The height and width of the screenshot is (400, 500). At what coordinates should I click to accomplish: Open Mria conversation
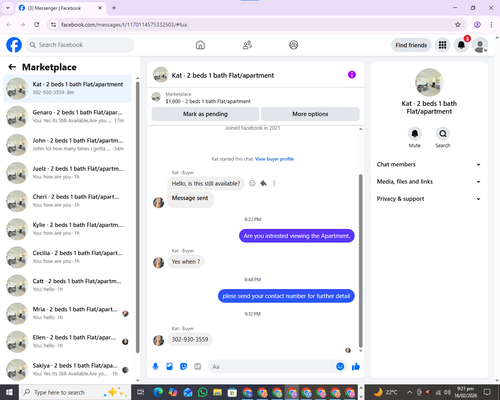(x=67, y=313)
